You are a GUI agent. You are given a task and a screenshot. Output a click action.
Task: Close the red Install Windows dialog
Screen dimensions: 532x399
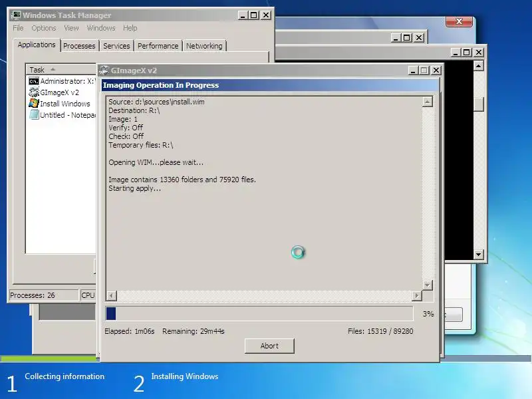[x=459, y=21]
